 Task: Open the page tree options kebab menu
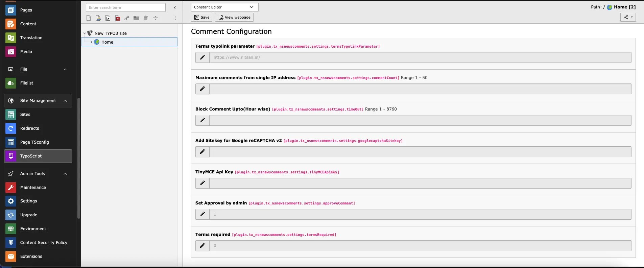(175, 18)
